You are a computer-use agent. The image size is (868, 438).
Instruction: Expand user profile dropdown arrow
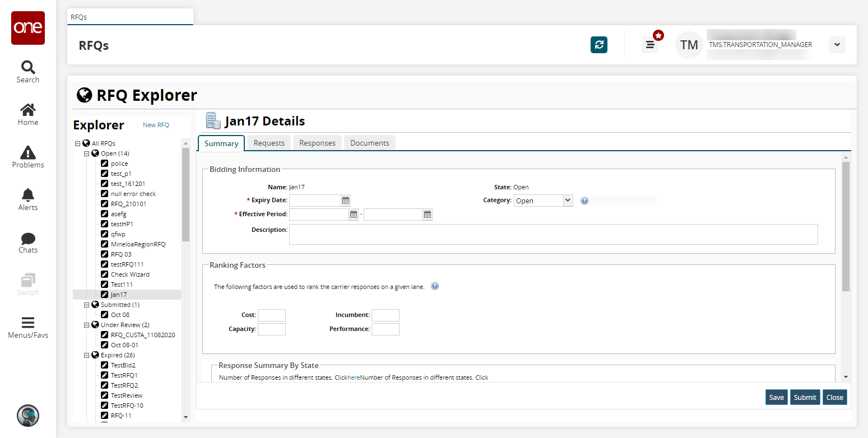coord(837,45)
